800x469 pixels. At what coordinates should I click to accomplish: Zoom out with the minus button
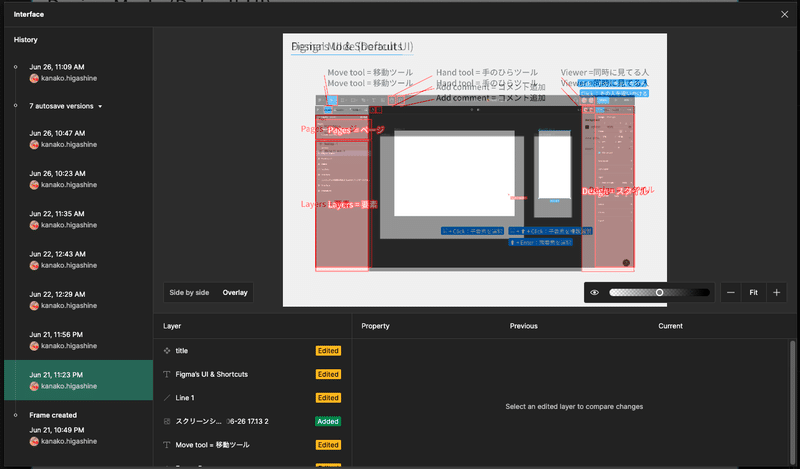[731, 292]
